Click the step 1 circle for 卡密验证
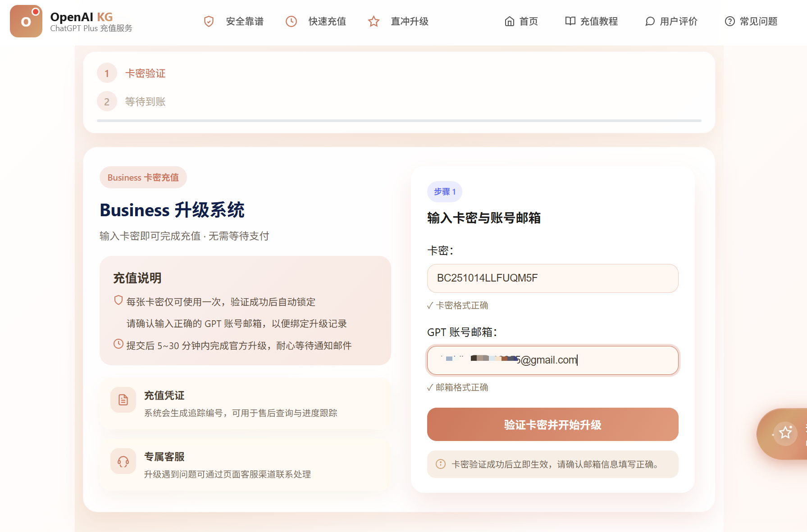The width and height of the screenshot is (807, 532). point(107,73)
